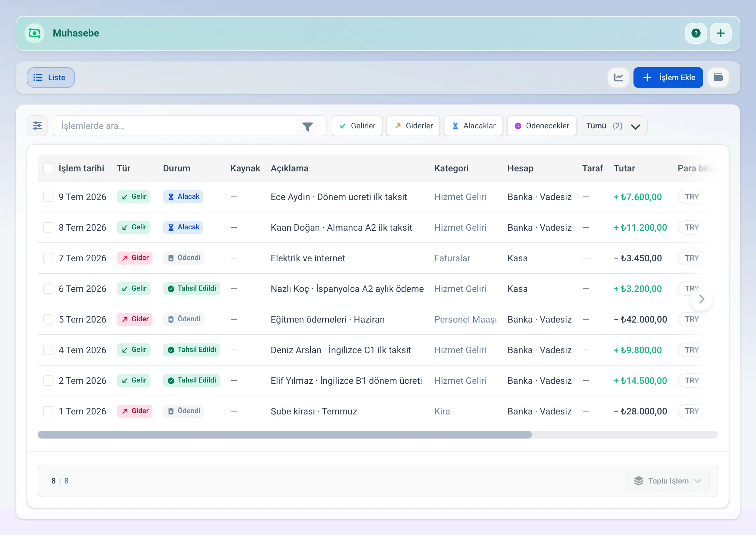The width and height of the screenshot is (756, 535).
Task: Expand the Tümü (2) dropdown
Action: point(614,126)
